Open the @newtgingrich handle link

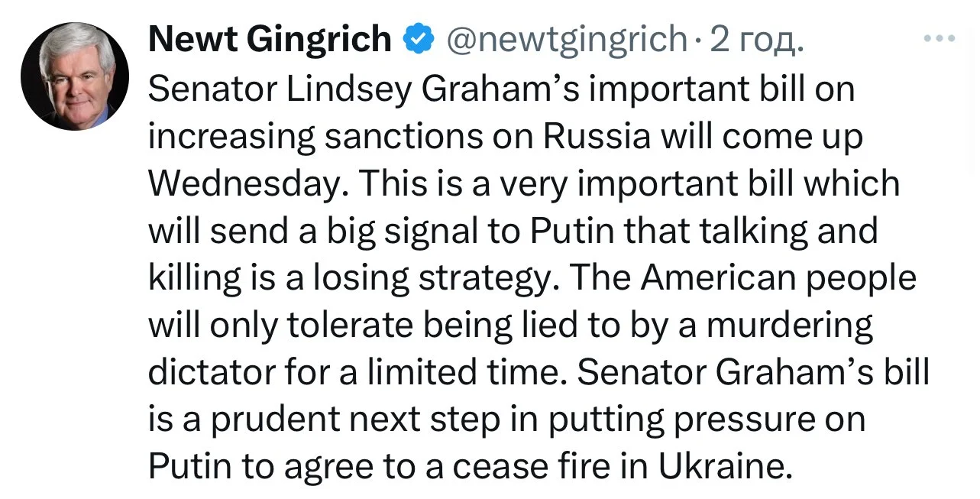(564, 38)
